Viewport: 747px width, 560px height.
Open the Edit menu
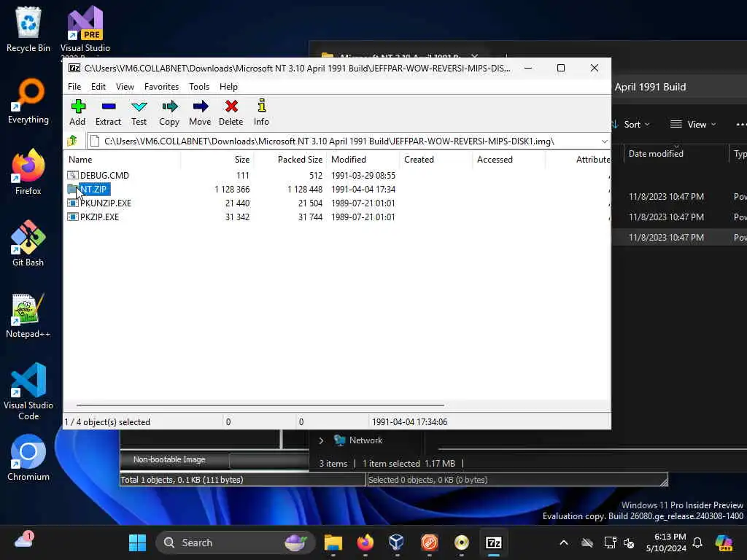(x=98, y=87)
